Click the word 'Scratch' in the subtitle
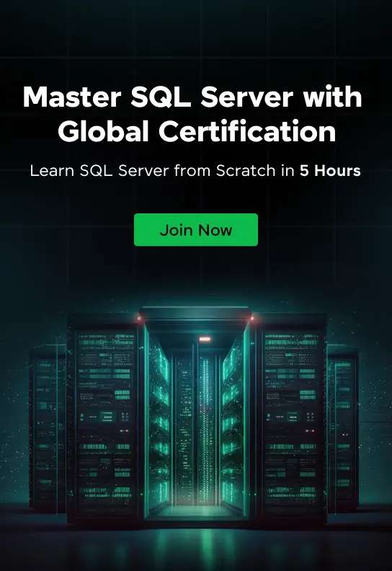Image resolution: width=392 pixels, height=571 pixels. coord(245,170)
